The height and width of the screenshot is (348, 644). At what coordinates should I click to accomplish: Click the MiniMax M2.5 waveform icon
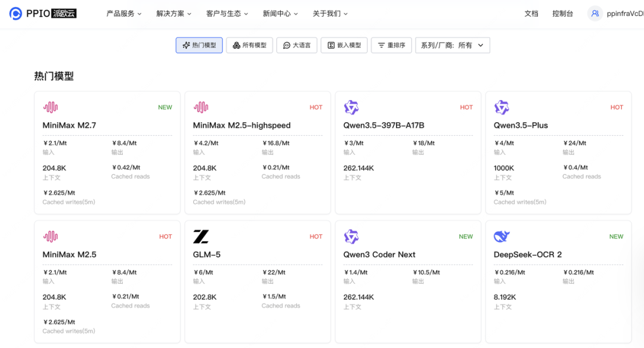tap(51, 237)
